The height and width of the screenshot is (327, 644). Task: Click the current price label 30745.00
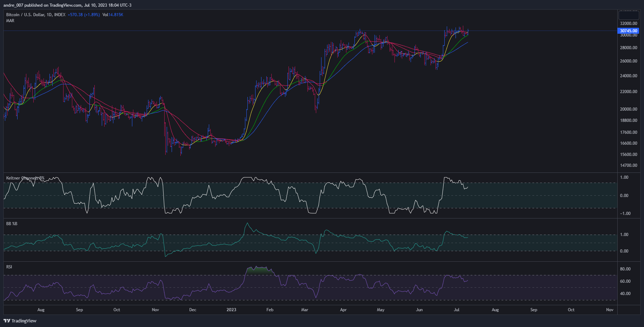click(x=629, y=31)
